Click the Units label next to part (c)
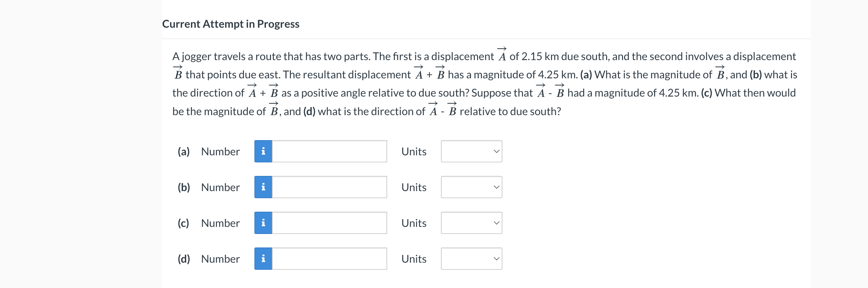The image size is (868, 288). coord(413,222)
